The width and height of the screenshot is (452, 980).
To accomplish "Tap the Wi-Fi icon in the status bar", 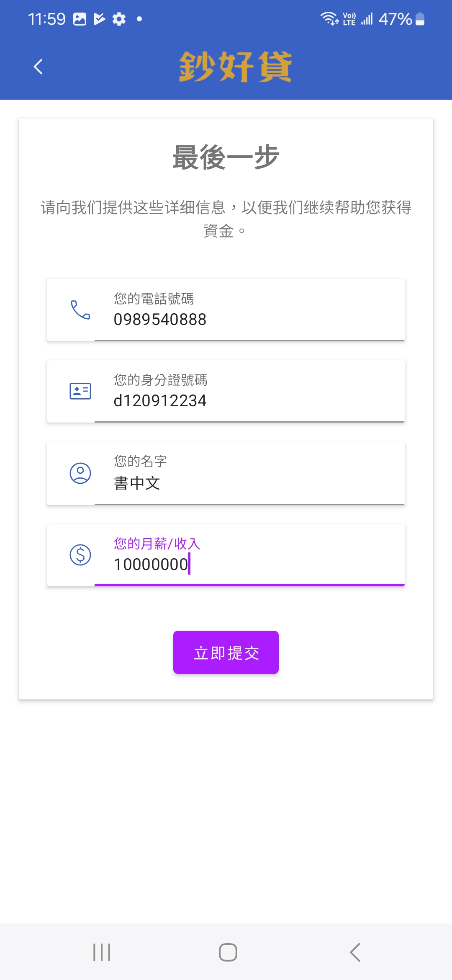I will pyautogui.click(x=329, y=19).
